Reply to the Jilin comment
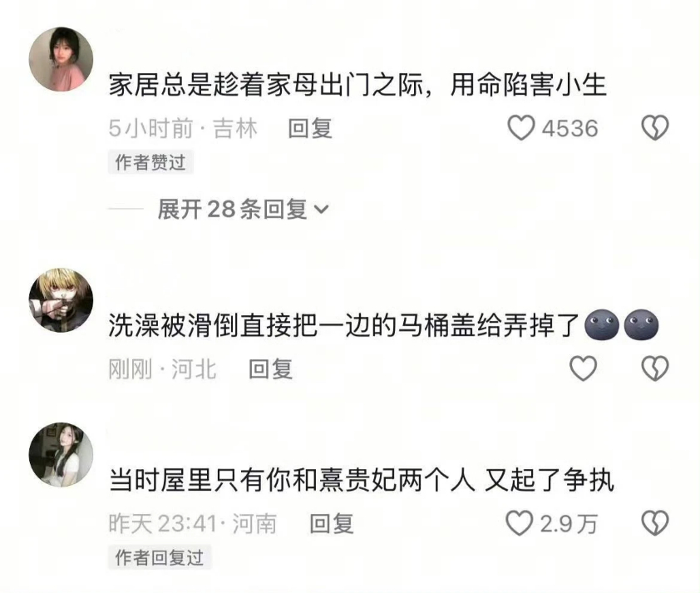700x593 pixels. (310, 128)
